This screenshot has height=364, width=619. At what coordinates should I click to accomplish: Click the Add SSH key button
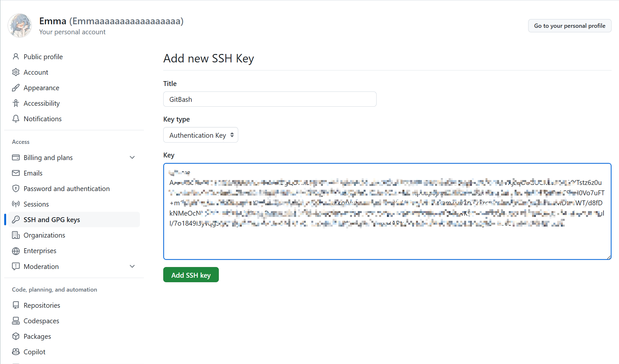[x=191, y=275]
